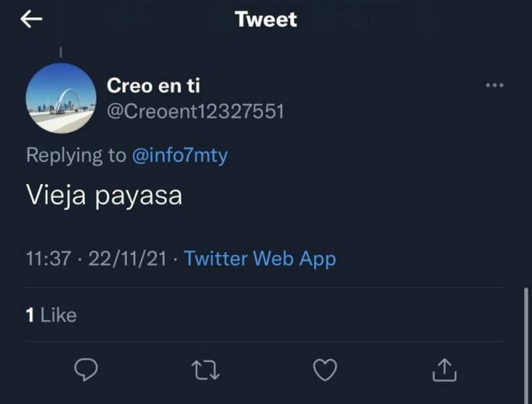Image resolution: width=532 pixels, height=404 pixels.
Task: Share the tweet using the upload icon
Action: [x=444, y=371]
